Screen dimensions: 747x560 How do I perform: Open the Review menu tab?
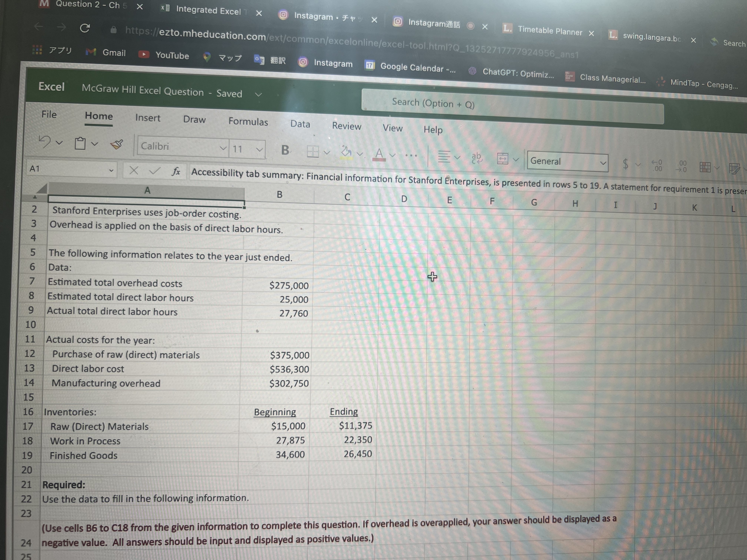[347, 126]
